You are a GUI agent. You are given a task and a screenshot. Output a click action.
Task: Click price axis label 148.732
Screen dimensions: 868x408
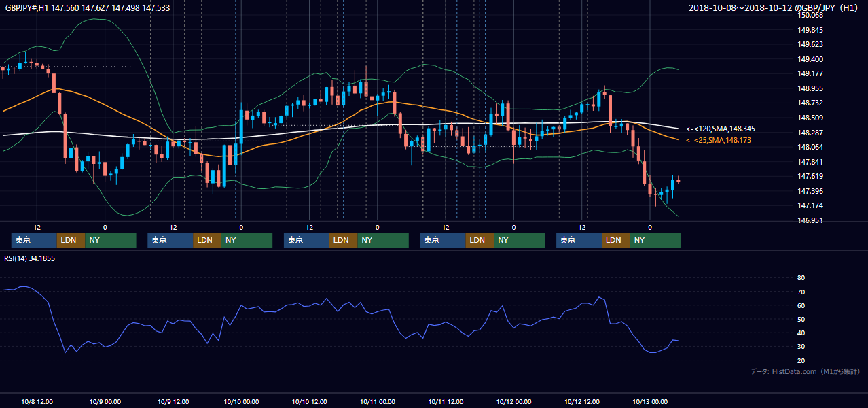pyautogui.click(x=810, y=103)
